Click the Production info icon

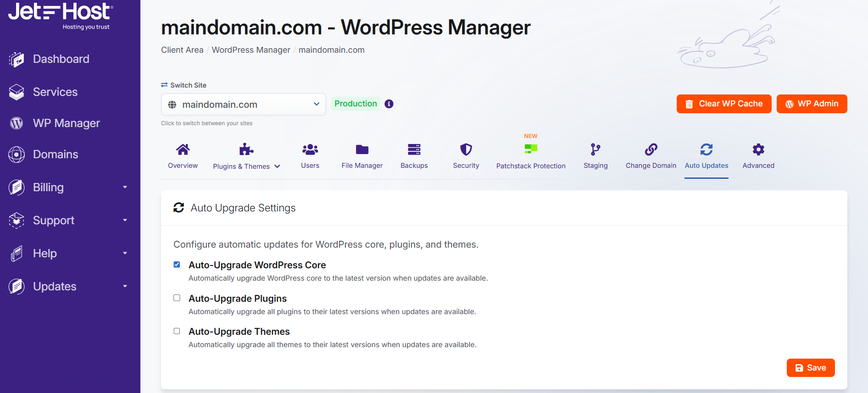point(389,104)
